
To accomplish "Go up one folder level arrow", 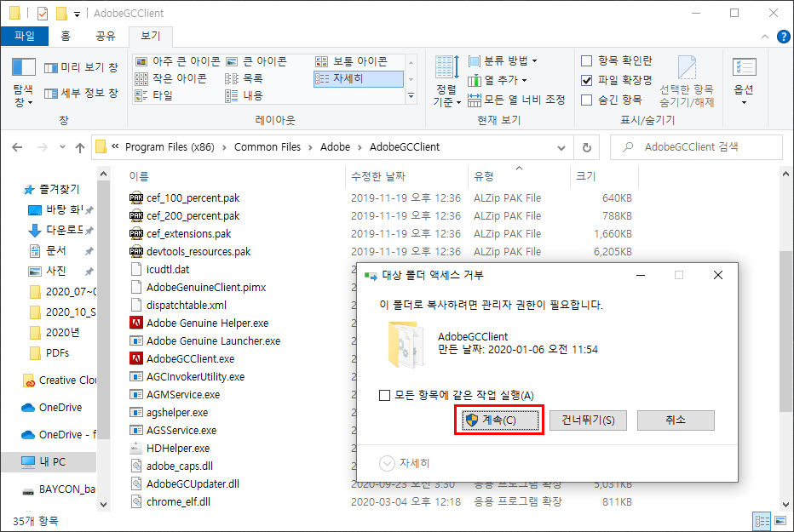I will 79,147.
